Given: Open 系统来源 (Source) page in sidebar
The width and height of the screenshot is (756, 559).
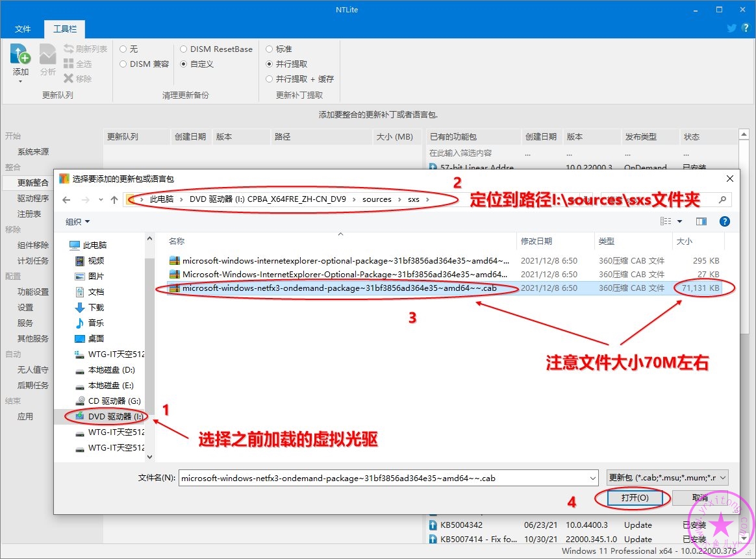Looking at the screenshot, I should pos(32,151).
